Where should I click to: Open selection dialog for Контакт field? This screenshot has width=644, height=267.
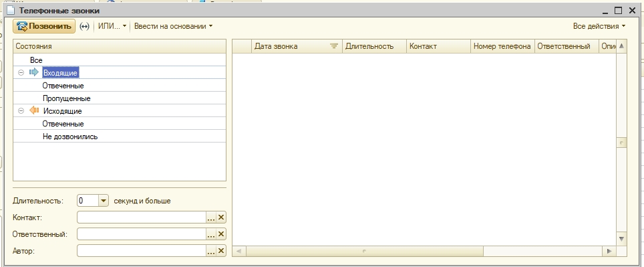click(211, 217)
